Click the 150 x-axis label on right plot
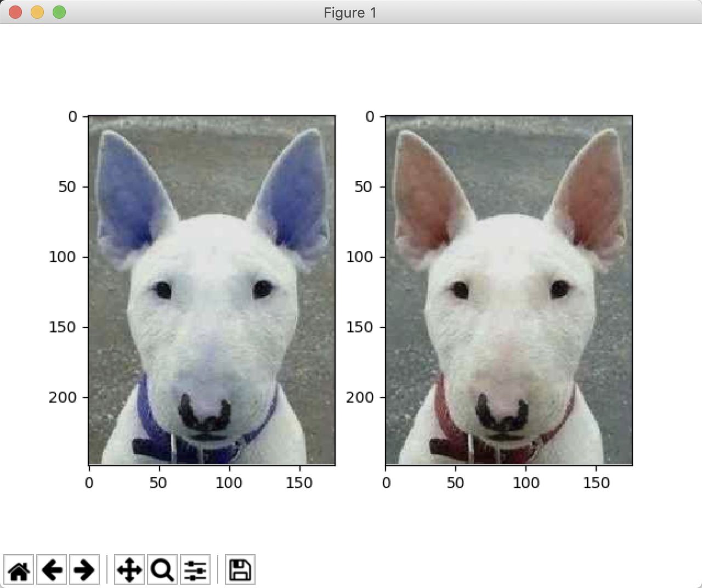This screenshot has height=588, width=702. [x=597, y=483]
